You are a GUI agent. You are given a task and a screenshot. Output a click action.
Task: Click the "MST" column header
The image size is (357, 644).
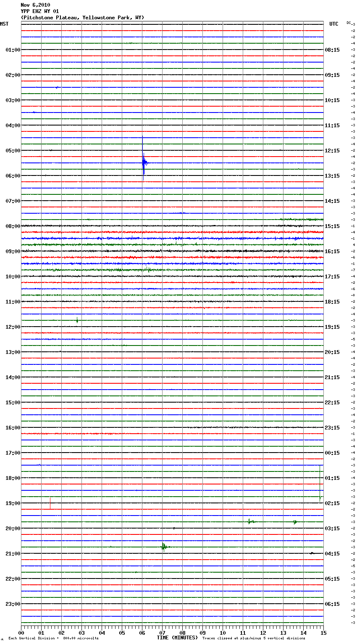[4, 24]
